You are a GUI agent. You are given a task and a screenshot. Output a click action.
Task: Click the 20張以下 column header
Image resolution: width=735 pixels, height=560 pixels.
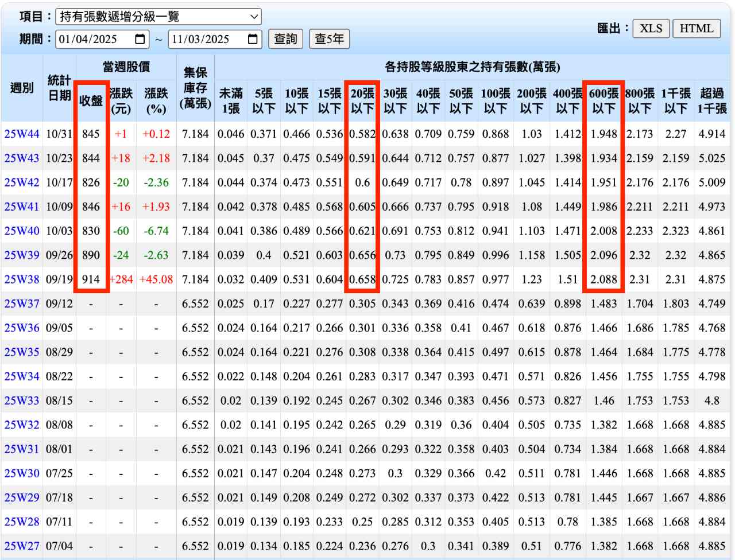pos(362,100)
